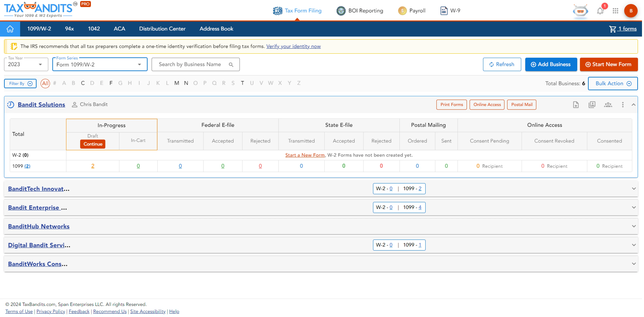Expand the BanditWorks Cons... row
This screenshot has width=644, height=317.
pos(633,263)
